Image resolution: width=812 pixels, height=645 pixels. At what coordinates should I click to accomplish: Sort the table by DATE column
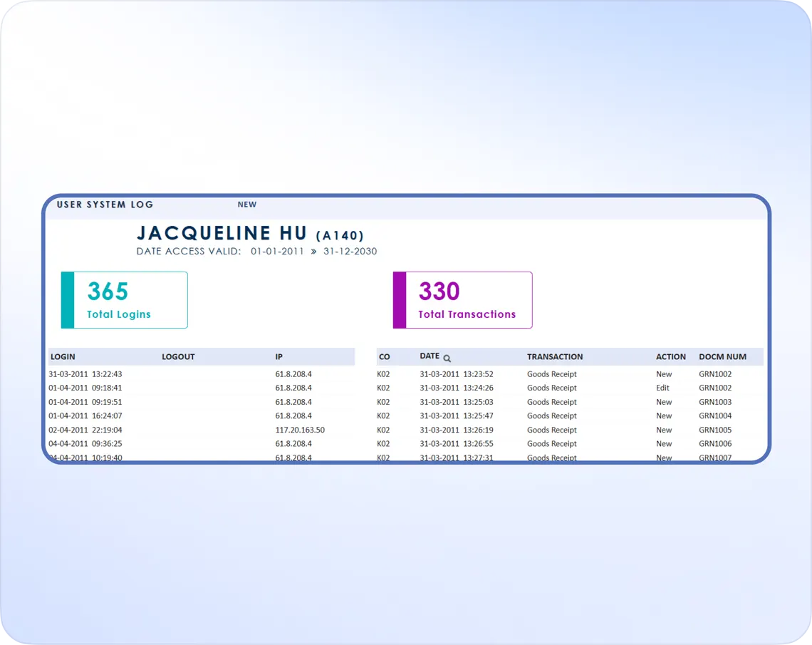pos(430,356)
